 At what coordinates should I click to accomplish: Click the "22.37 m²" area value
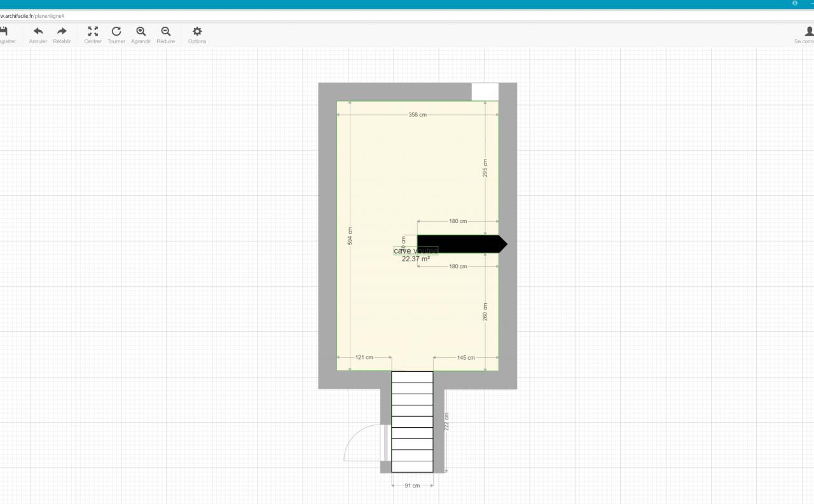pyautogui.click(x=416, y=259)
